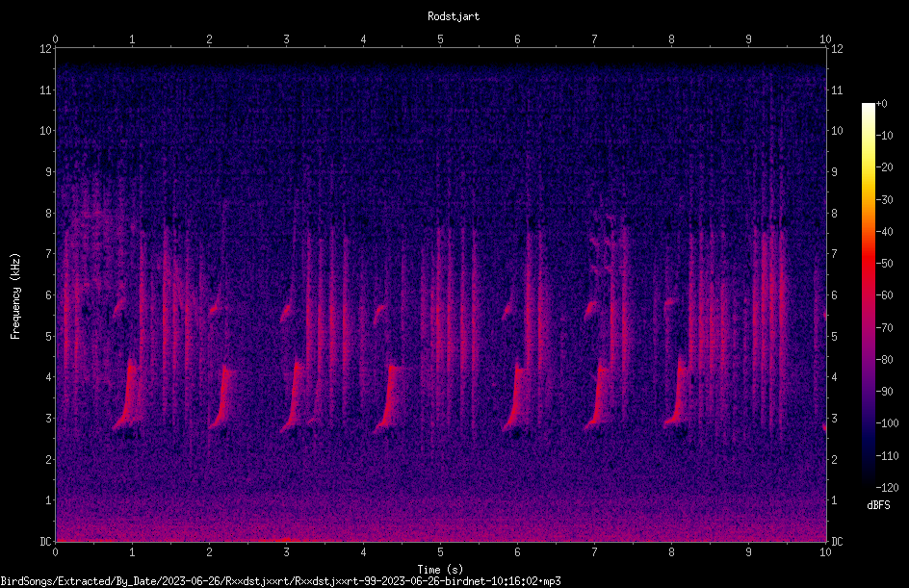Viewport: 909px width, 588px height.
Task: Click the '5' tick on top time axis
Action: (x=441, y=39)
